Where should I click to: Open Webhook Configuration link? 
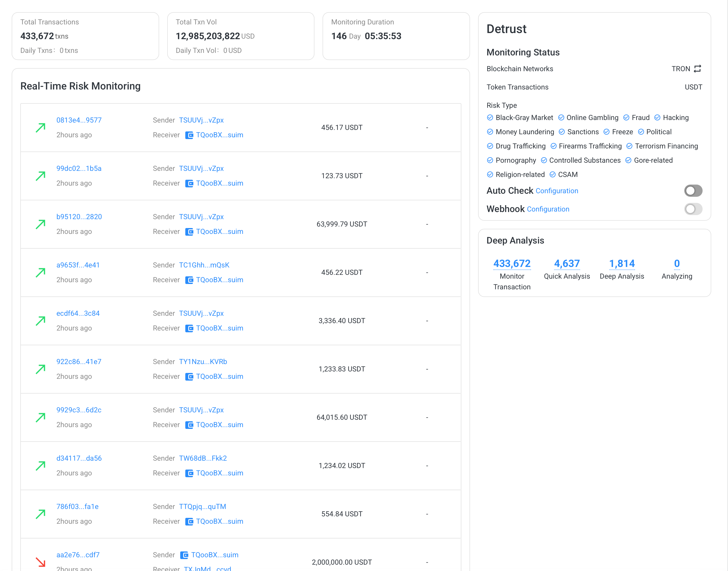pos(548,209)
